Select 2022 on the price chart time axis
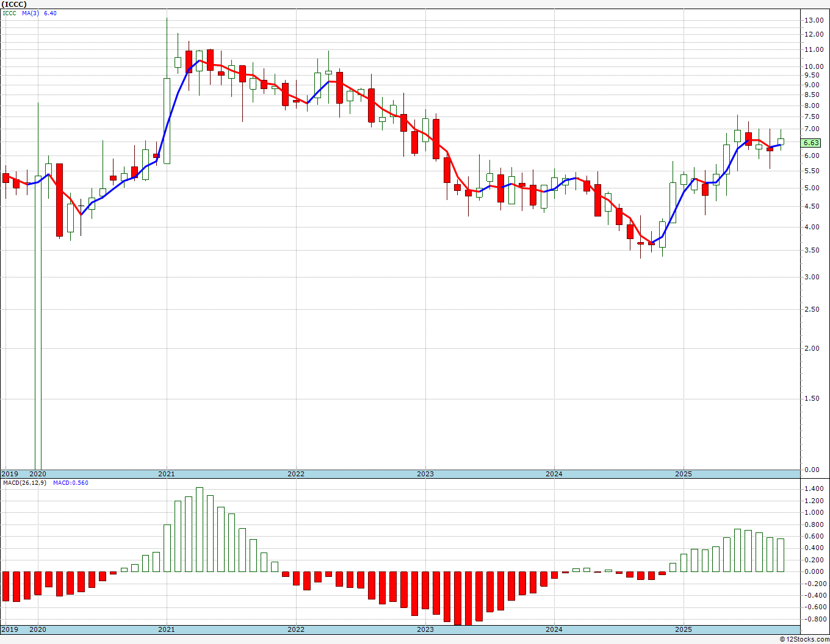The image size is (830, 644). pos(296,474)
